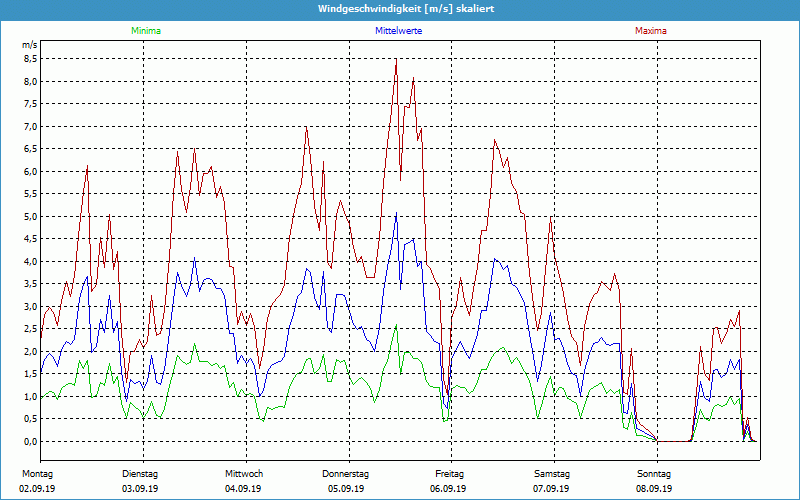
Task: Click the 07.09.19 date label
Action: click(551, 489)
